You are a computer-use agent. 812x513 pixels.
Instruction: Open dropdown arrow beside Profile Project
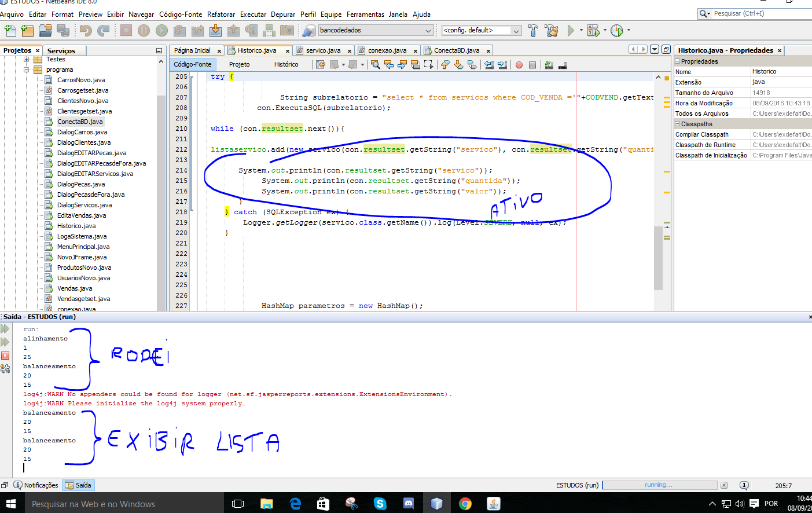[x=629, y=30]
